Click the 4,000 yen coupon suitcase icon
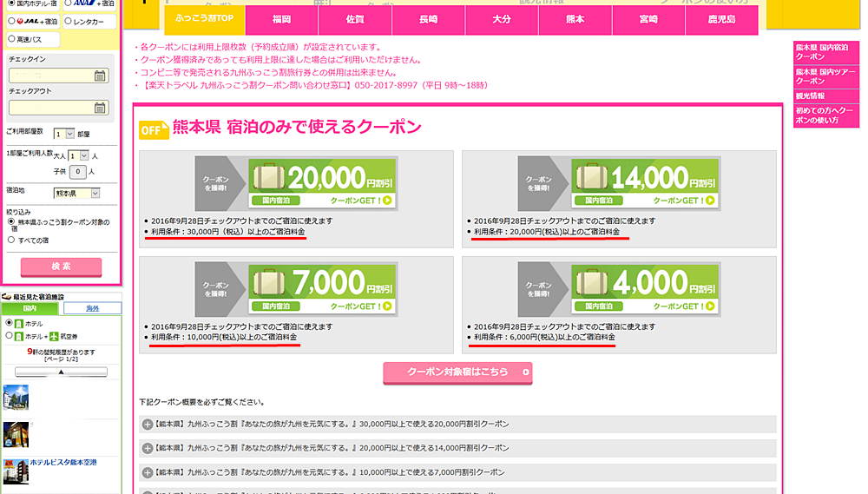The width and height of the screenshot is (868, 494). pyautogui.click(x=592, y=283)
